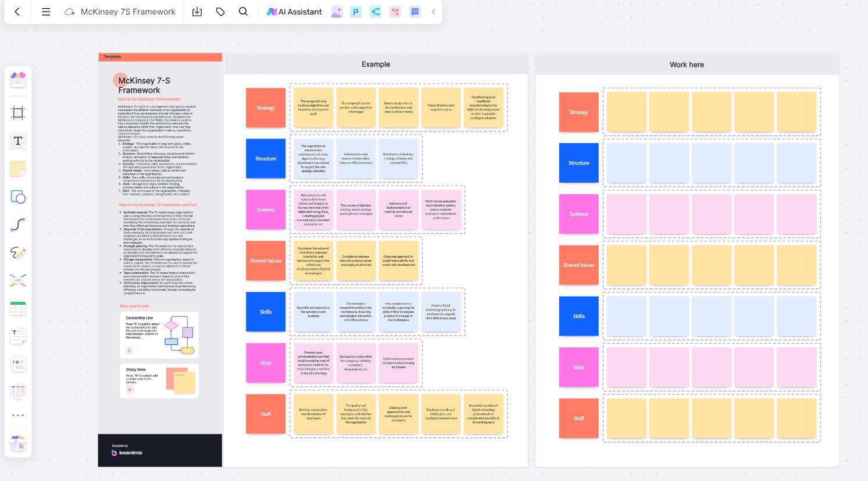Collapse the top toolbar with the chevron

pyautogui.click(x=433, y=12)
